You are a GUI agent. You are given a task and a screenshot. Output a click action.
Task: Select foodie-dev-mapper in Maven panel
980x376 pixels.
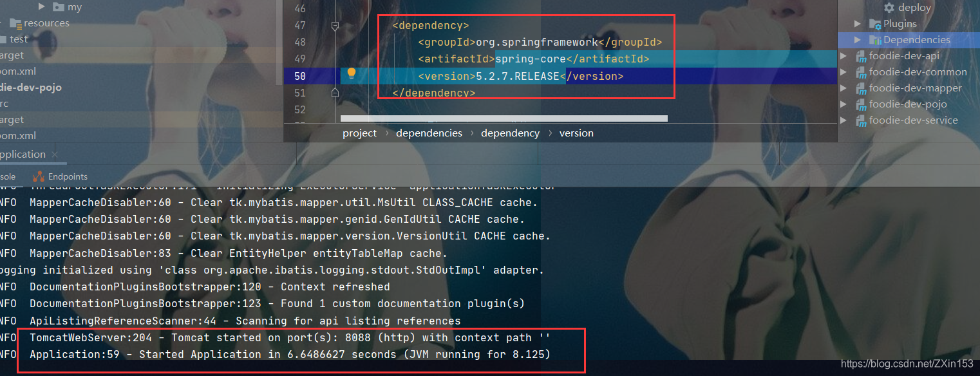(x=916, y=88)
